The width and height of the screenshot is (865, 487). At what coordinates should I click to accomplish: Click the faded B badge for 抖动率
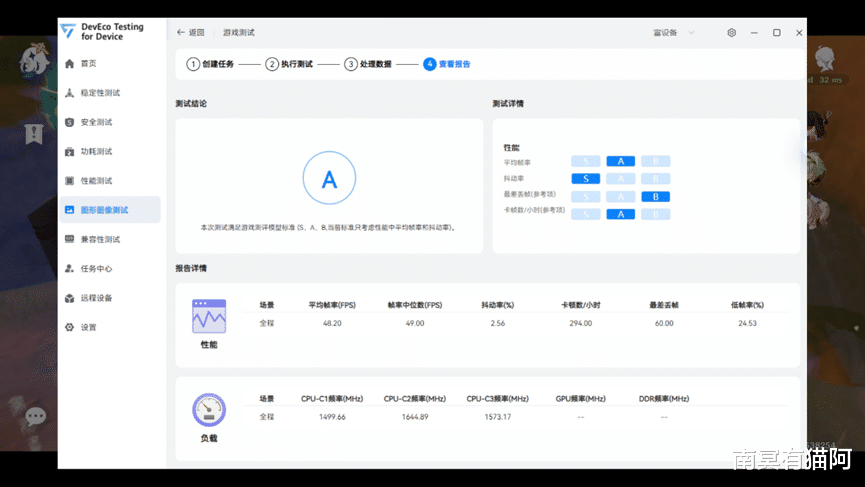[655, 179]
